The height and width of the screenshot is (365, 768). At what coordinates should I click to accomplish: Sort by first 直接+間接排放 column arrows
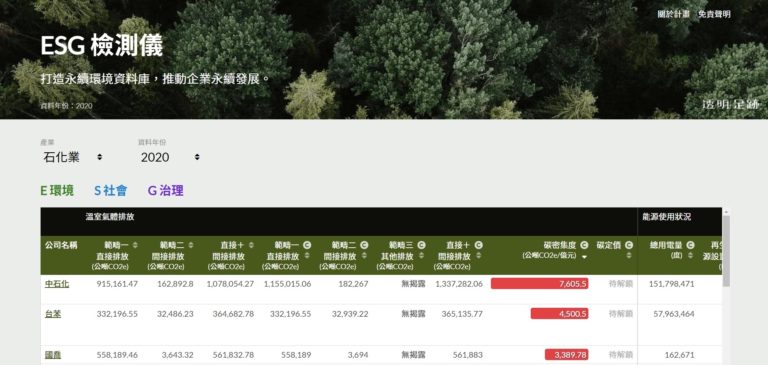point(251,245)
